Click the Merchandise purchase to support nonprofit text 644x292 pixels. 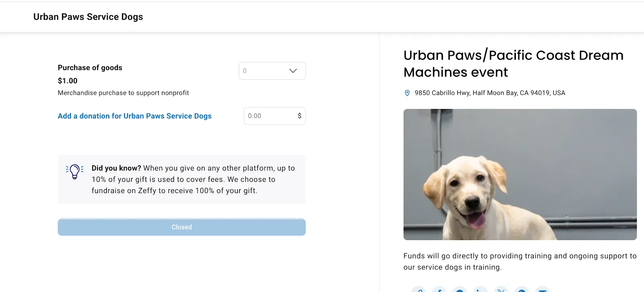(123, 93)
